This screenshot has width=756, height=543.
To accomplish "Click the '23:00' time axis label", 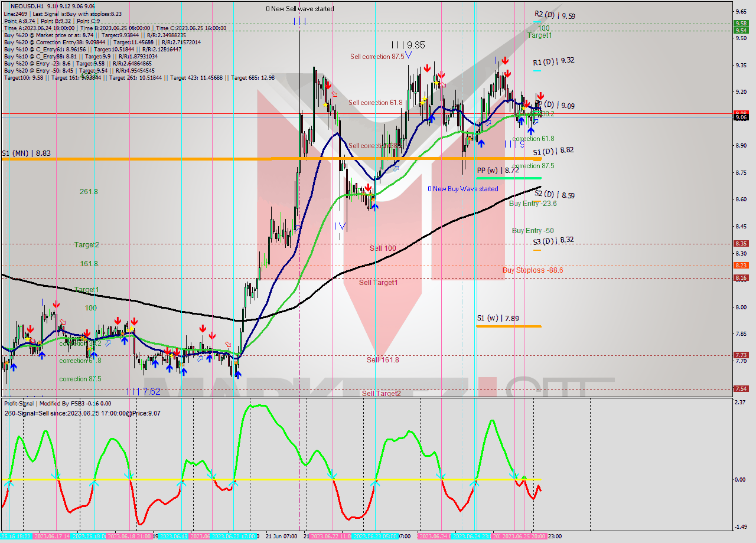I will click(555, 537).
